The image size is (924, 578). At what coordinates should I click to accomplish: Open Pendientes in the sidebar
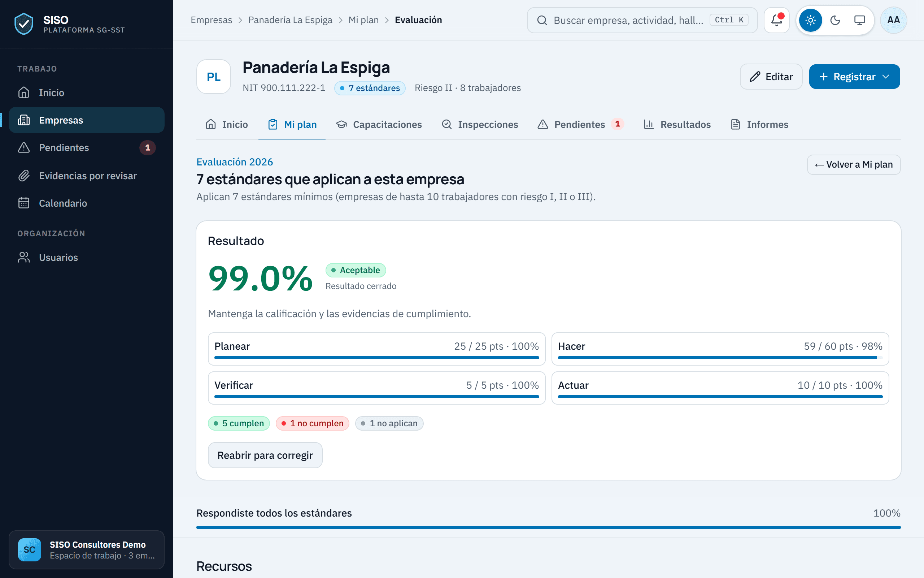(x=87, y=147)
